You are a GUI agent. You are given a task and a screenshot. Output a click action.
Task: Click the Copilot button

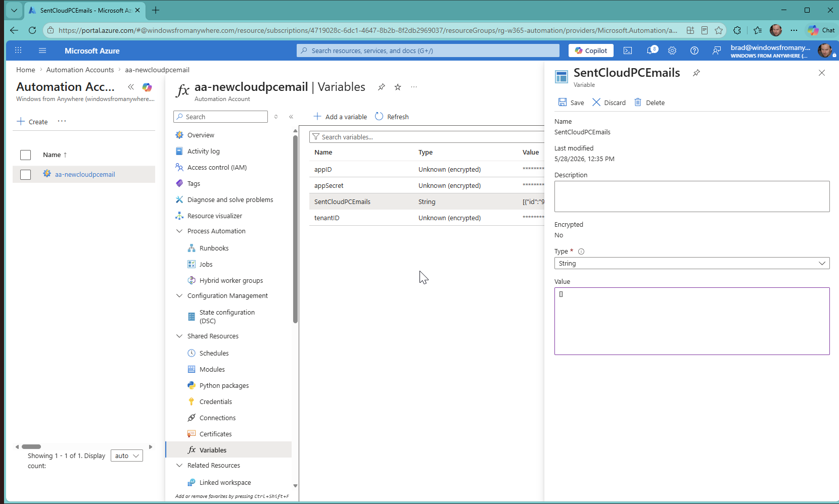pos(591,51)
